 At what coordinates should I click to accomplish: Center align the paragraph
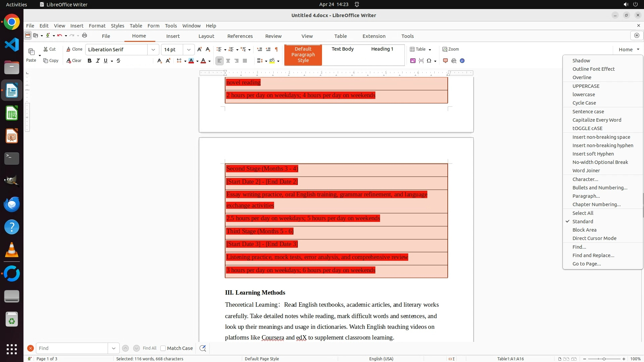228,61
